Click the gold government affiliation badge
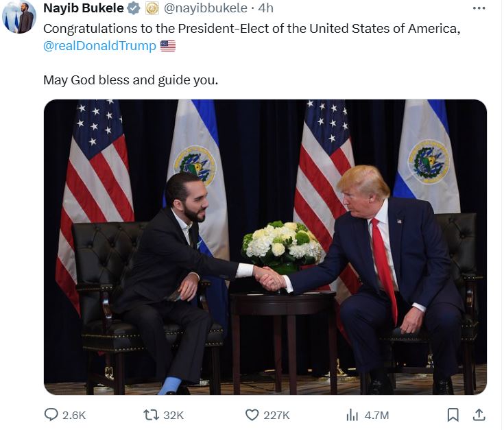 152,9
